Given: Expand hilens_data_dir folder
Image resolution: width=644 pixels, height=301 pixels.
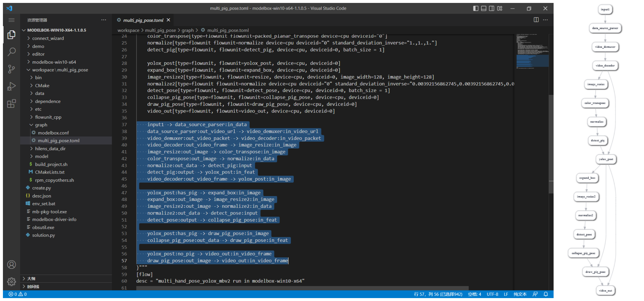Looking at the screenshot, I should pos(66,148).
